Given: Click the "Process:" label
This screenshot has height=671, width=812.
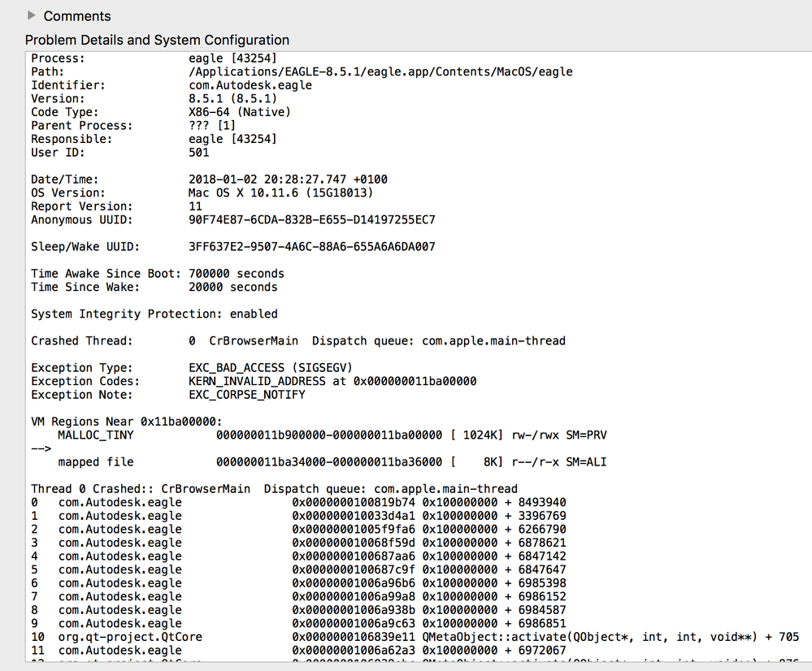Looking at the screenshot, I should pyautogui.click(x=58, y=58).
